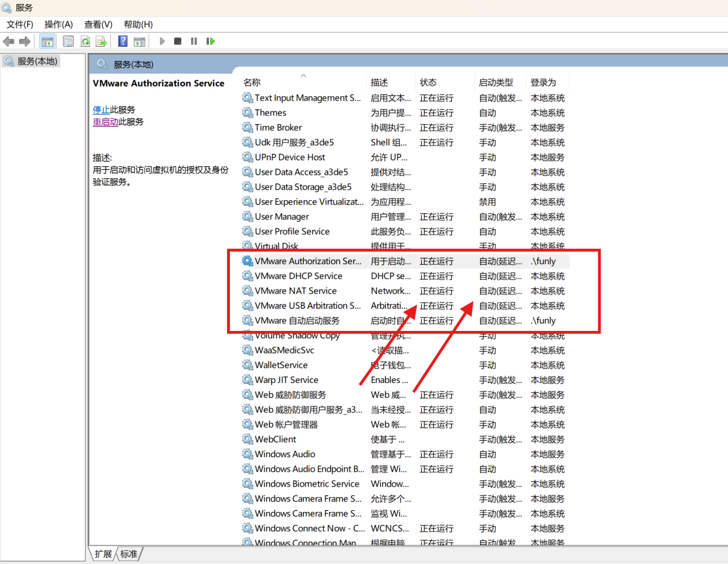Select the VMware Authorization Service row
Screen dimensions: 728x564
pos(405,261)
